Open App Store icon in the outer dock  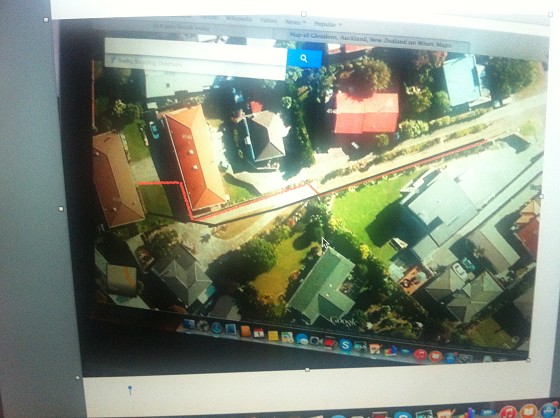pos(548,410)
